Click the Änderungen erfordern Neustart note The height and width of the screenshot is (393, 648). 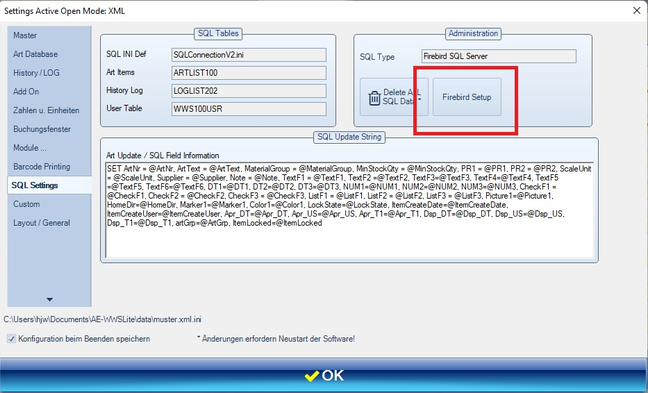pos(276,339)
